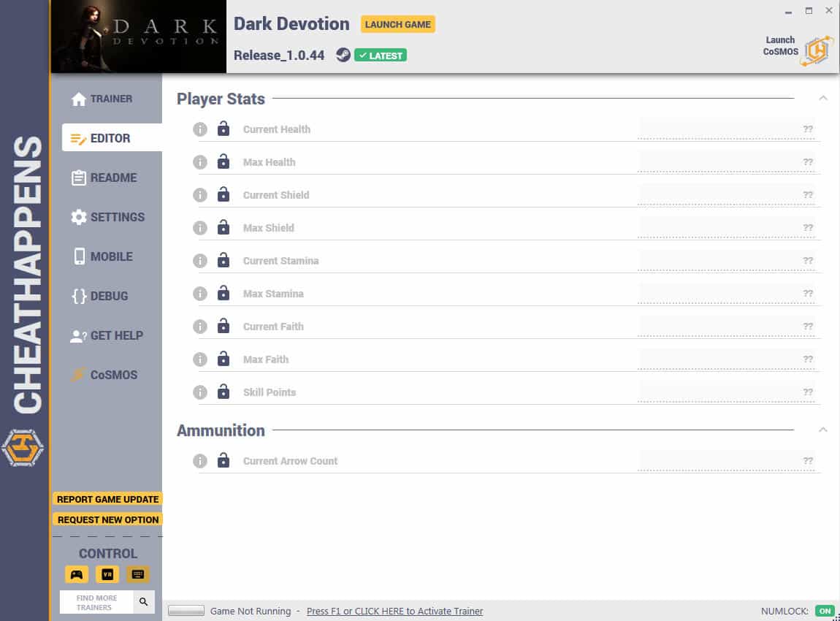Click the info icon for Max Health

pos(200,162)
